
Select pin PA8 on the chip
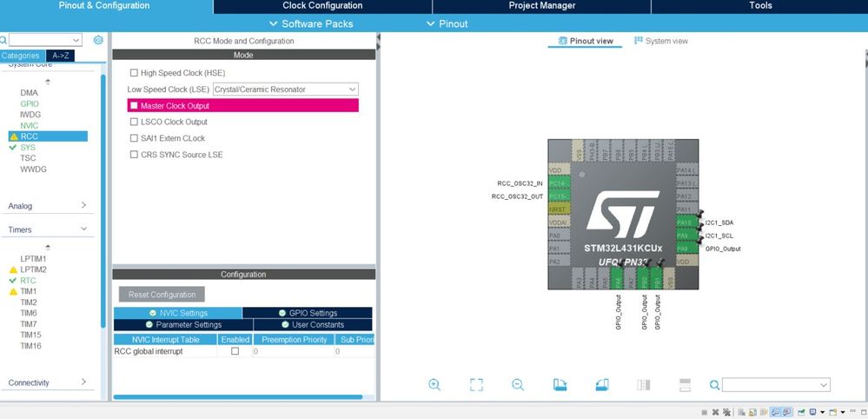pyautogui.click(x=687, y=249)
